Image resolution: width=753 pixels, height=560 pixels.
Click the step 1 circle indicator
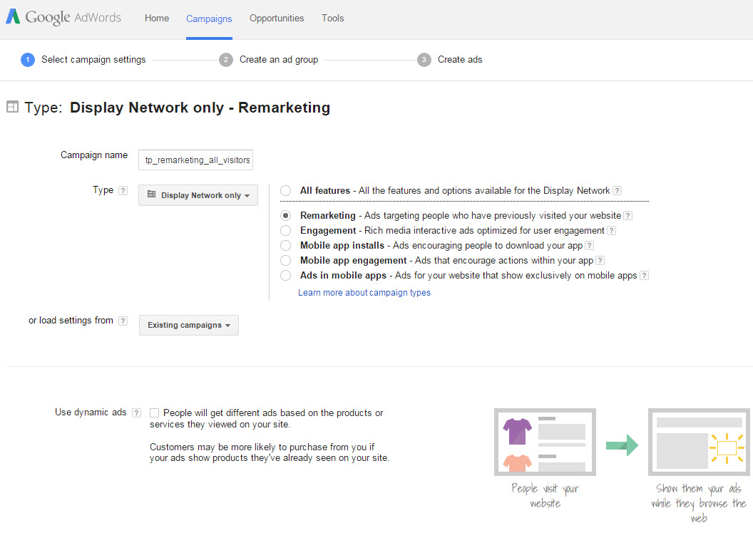click(27, 60)
